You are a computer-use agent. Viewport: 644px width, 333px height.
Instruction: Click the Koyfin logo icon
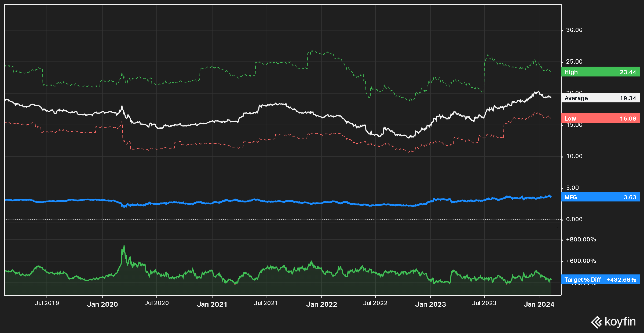point(597,322)
